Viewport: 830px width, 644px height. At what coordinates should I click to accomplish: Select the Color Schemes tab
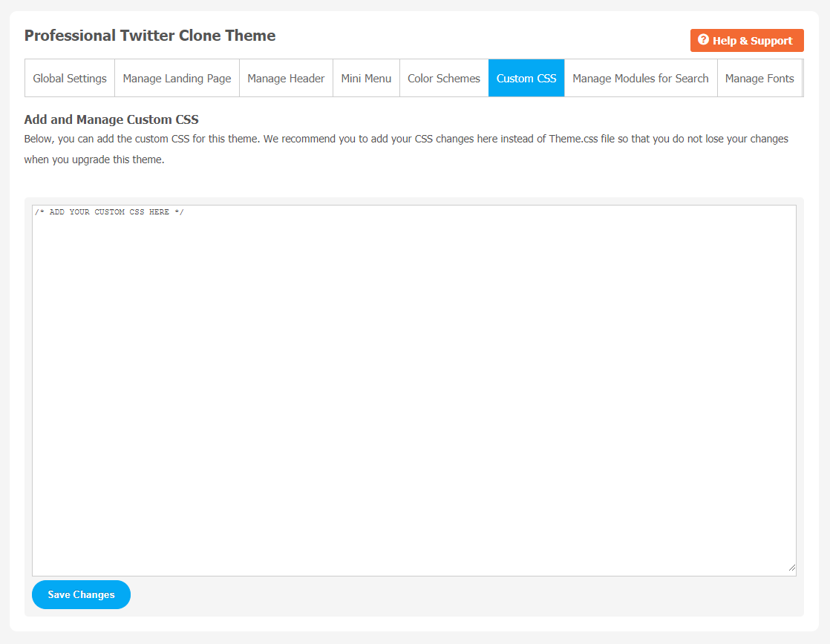coord(444,79)
